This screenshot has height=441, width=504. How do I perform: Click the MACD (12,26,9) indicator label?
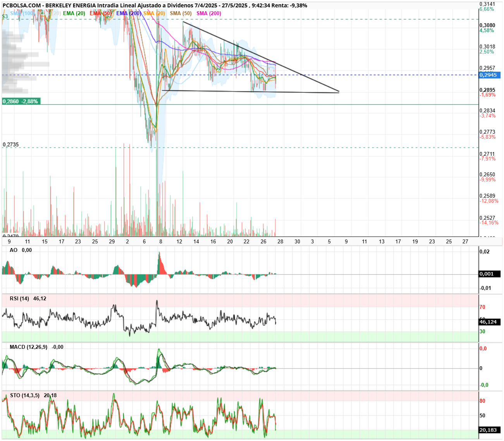coord(36,347)
